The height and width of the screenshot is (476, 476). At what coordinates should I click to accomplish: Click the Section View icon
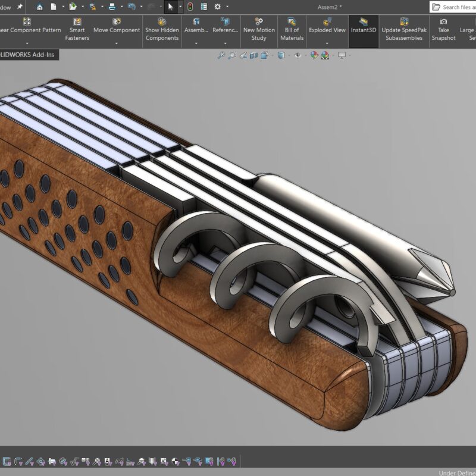(254, 55)
